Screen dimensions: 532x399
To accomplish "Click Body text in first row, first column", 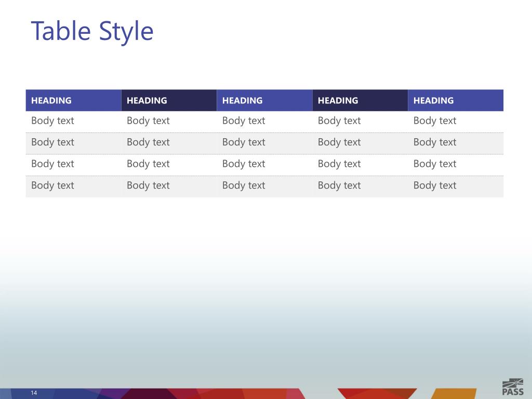I will click(x=52, y=121).
